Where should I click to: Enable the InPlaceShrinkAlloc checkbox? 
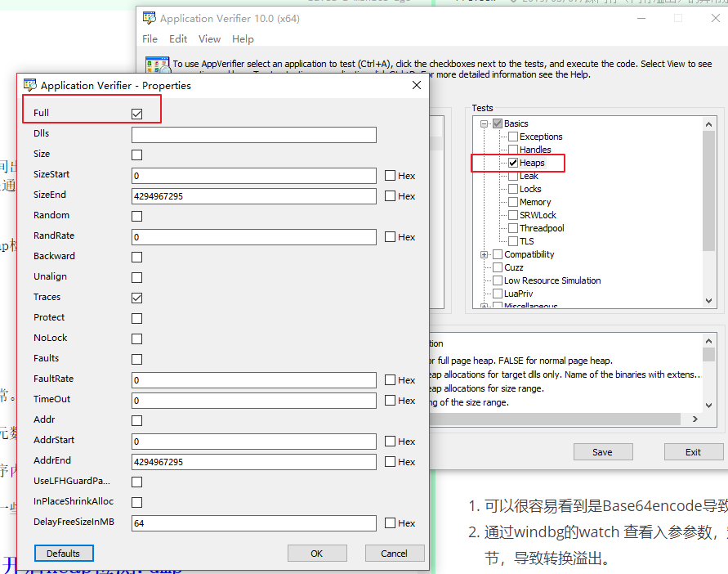[x=137, y=502]
